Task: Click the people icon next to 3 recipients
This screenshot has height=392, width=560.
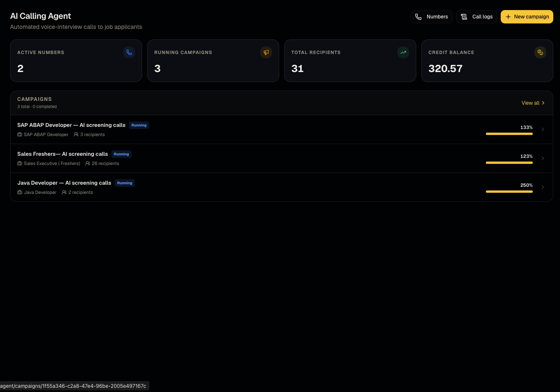Action: [76, 134]
